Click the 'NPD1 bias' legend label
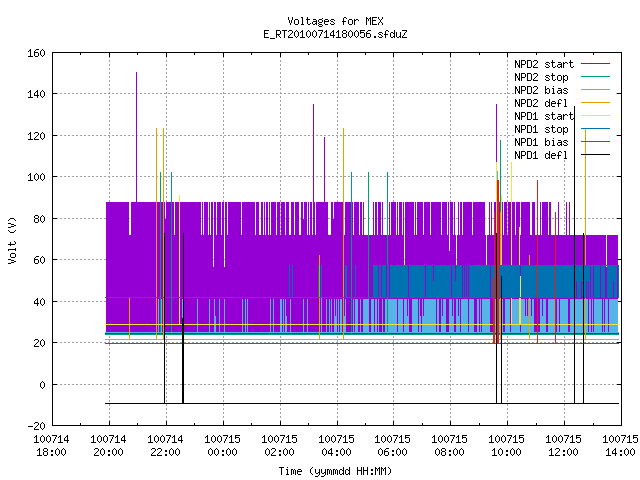 pyautogui.click(x=541, y=142)
